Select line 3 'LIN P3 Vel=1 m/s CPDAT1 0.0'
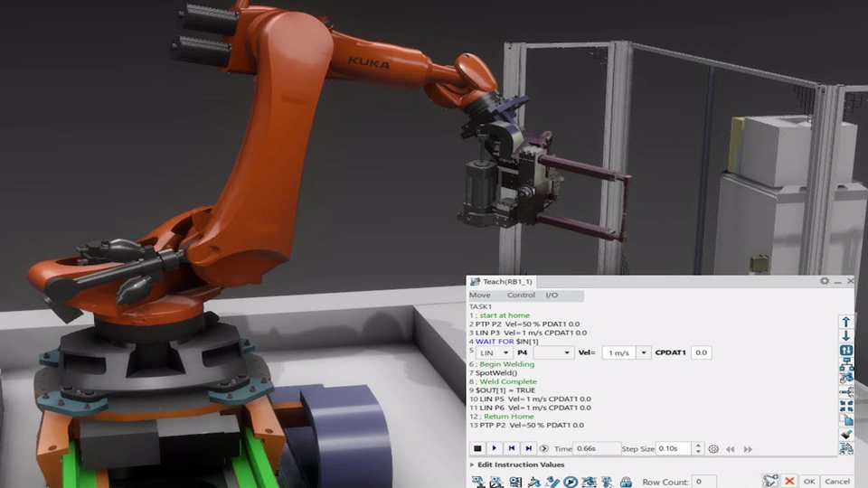868x488 pixels. [527, 333]
